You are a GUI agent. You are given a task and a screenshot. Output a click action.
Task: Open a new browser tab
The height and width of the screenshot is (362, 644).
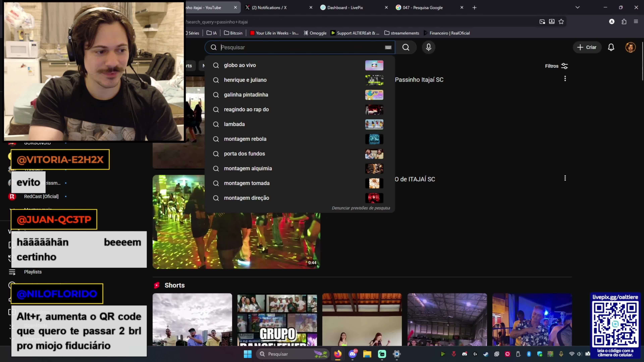[x=474, y=8]
